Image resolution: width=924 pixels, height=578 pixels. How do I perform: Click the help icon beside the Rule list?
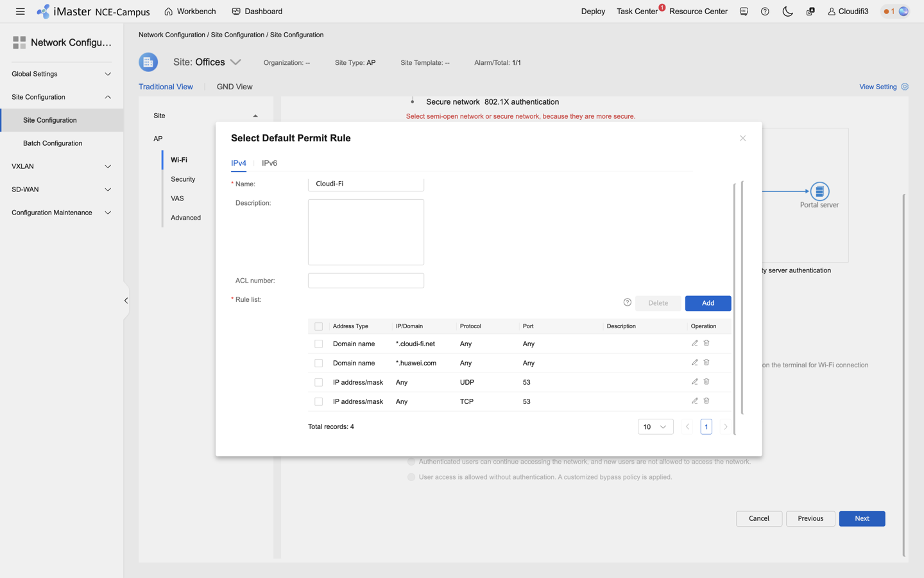627,302
